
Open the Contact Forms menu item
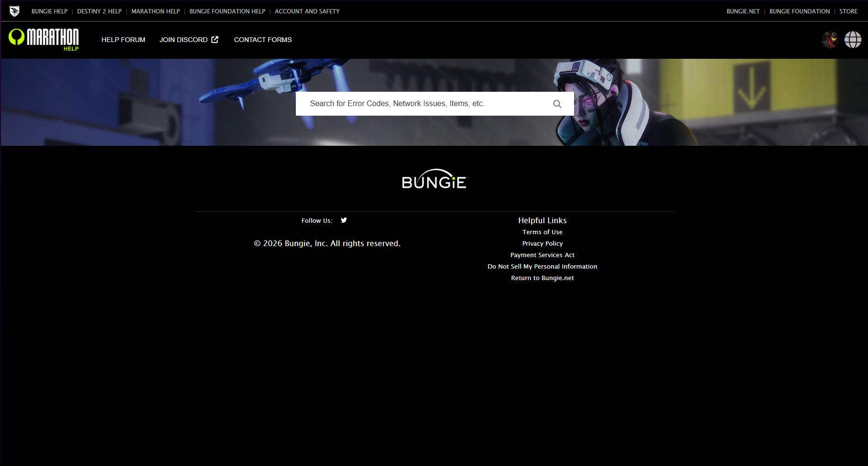point(263,40)
